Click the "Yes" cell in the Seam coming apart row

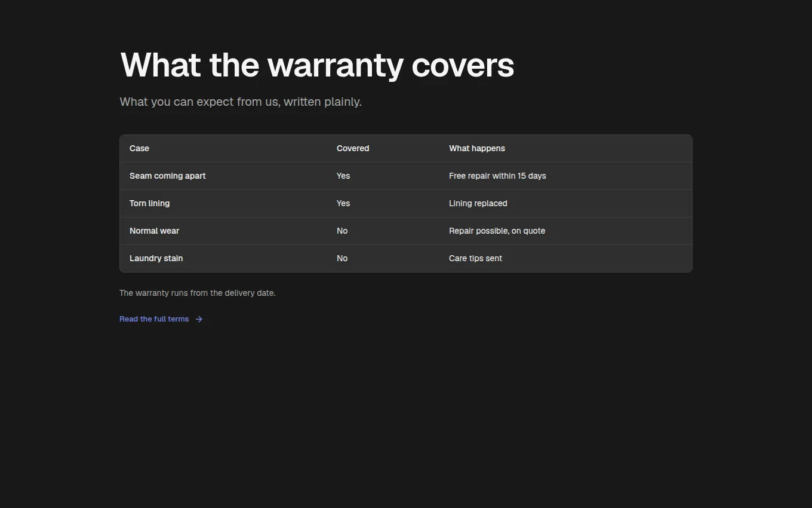pyautogui.click(x=383, y=176)
